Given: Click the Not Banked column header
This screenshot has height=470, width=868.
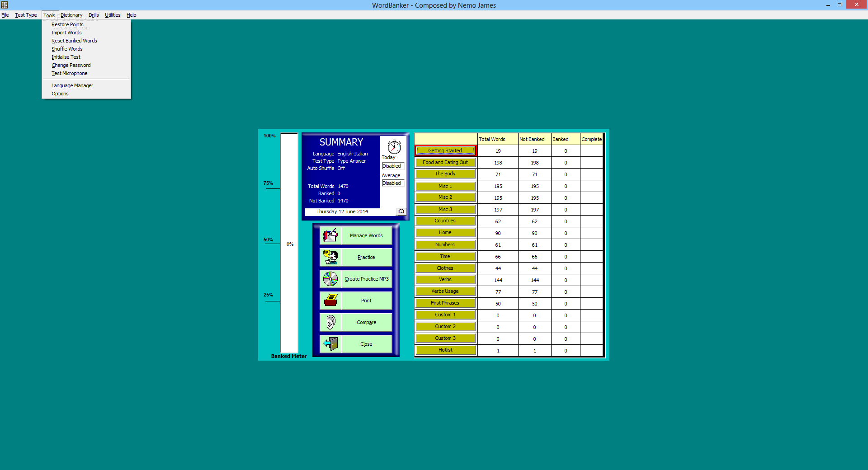Looking at the screenshot, I should (535, 139).
